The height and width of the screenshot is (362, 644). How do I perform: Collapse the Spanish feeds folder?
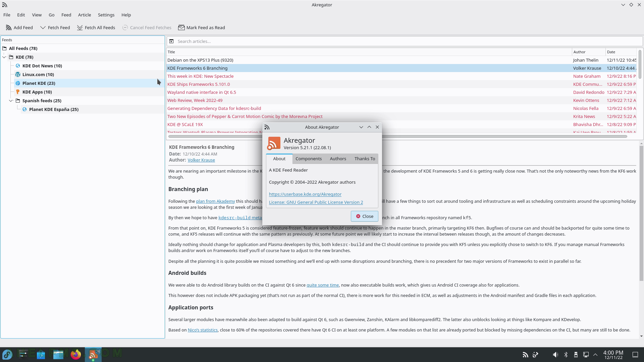11,101
